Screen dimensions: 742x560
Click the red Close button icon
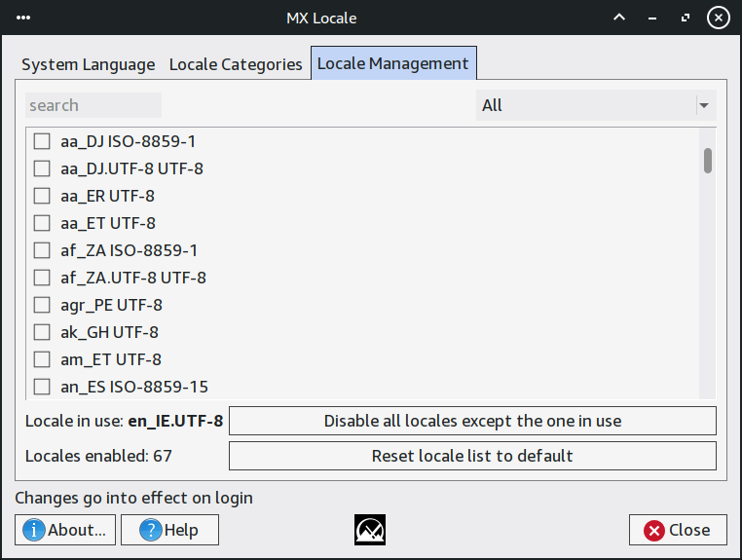(x=653, y=530)
